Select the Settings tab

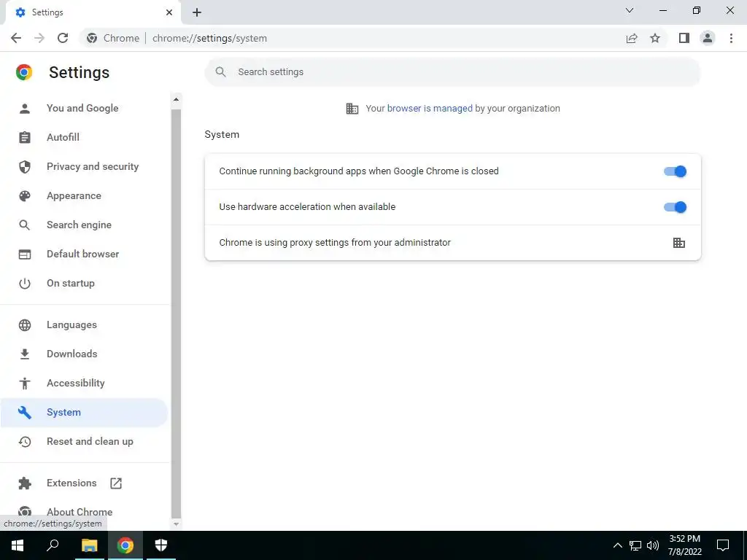click(93, 12)
